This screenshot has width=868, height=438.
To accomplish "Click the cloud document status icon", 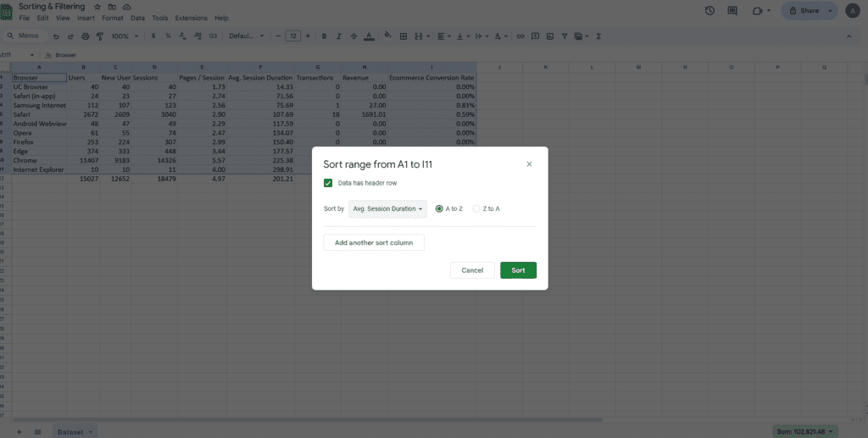I will pyautogui.click(x=127, y=7).
